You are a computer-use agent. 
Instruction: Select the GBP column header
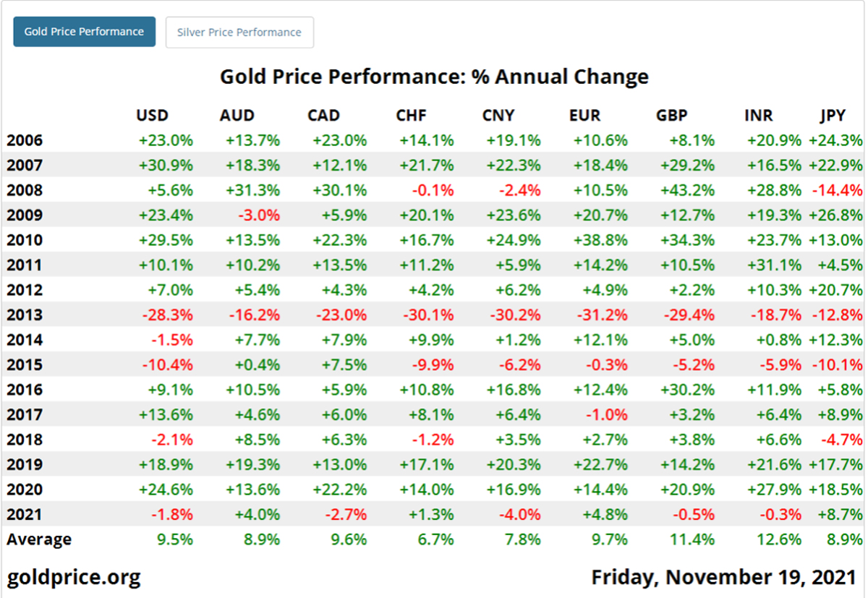click(x=671, y=116)
